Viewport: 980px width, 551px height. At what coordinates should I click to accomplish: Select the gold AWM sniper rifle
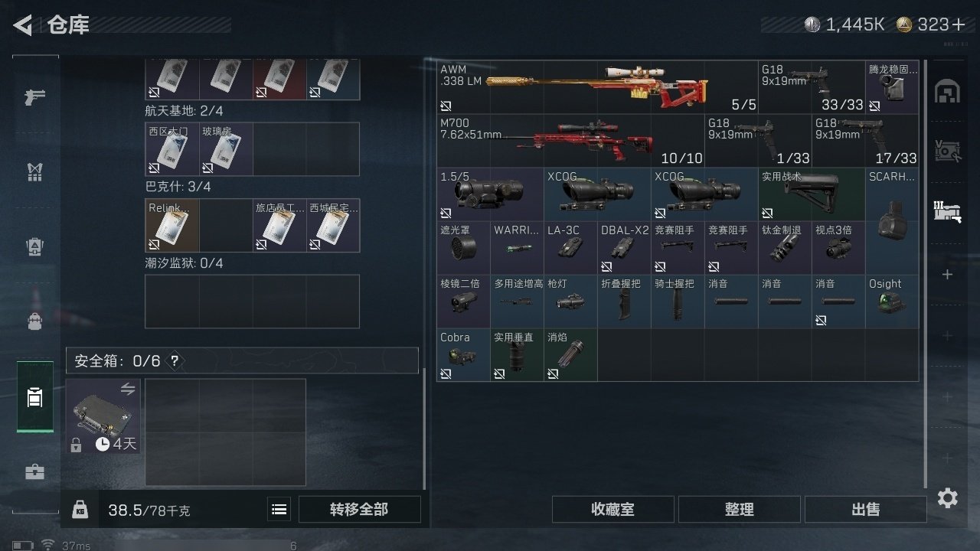597,87
